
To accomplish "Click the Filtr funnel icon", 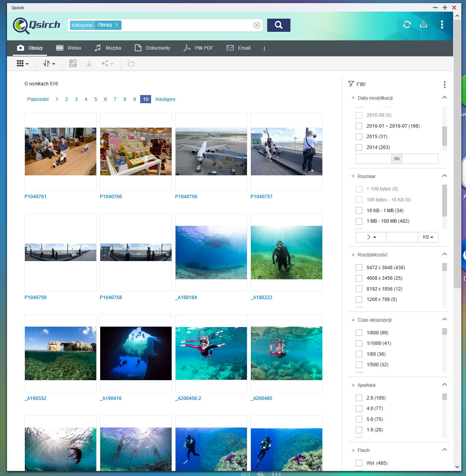I will click(351, 84).
